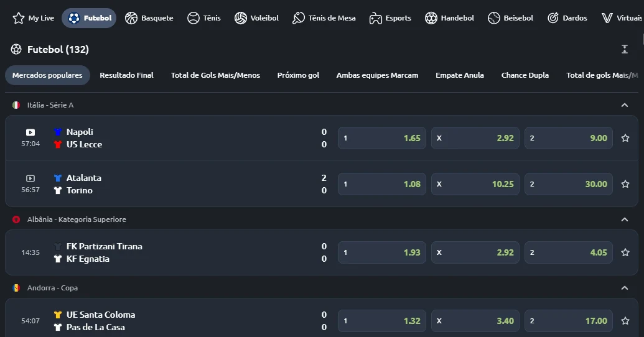Open Virtuais V icon
644x337 pixels.
pyautogui.click(x=607, y=18)
